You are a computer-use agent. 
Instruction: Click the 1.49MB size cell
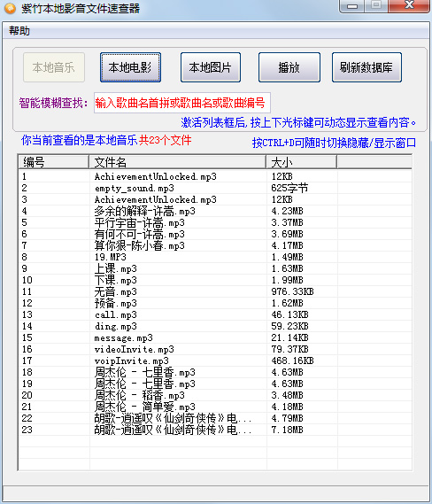(x=287, y=257)
